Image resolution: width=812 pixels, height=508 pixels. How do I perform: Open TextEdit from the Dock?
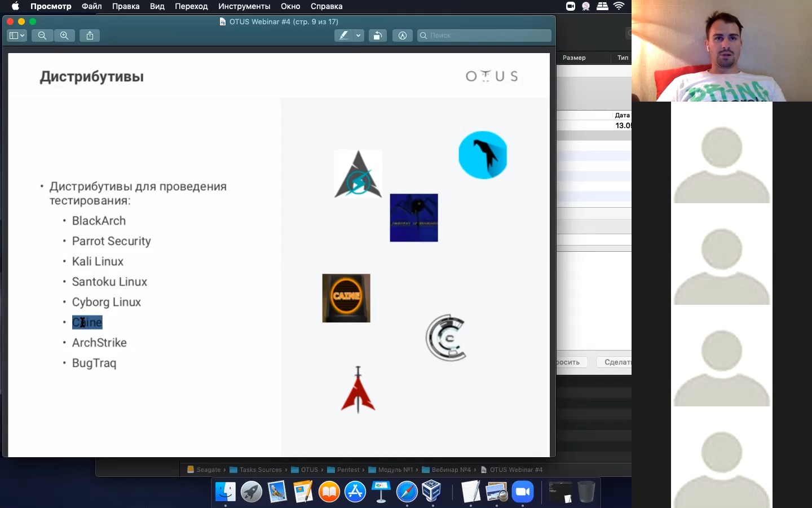click(x=470, y=492)
